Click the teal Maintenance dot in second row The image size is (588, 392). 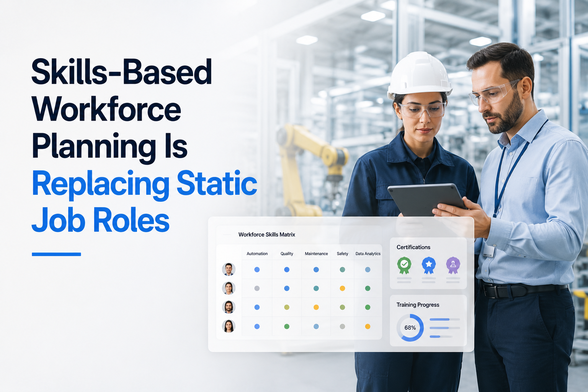tap(316, 288)
